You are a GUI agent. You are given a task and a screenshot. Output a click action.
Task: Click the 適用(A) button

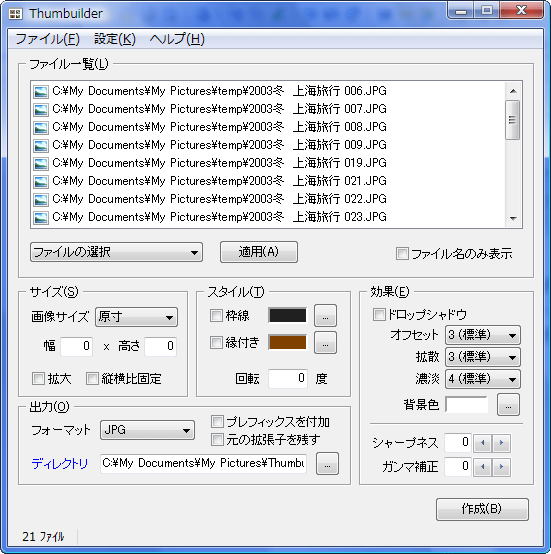pyautogui.click(x=259, y=252)
